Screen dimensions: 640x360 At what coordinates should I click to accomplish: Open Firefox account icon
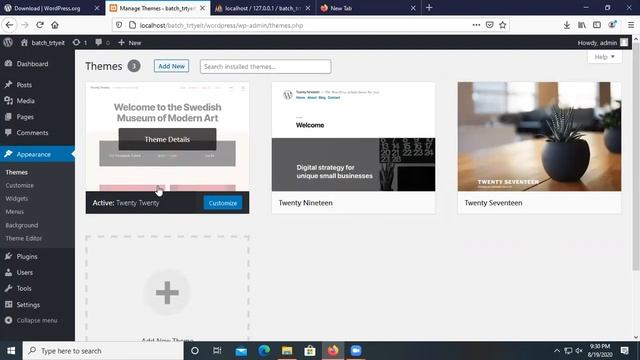[612, 25]
